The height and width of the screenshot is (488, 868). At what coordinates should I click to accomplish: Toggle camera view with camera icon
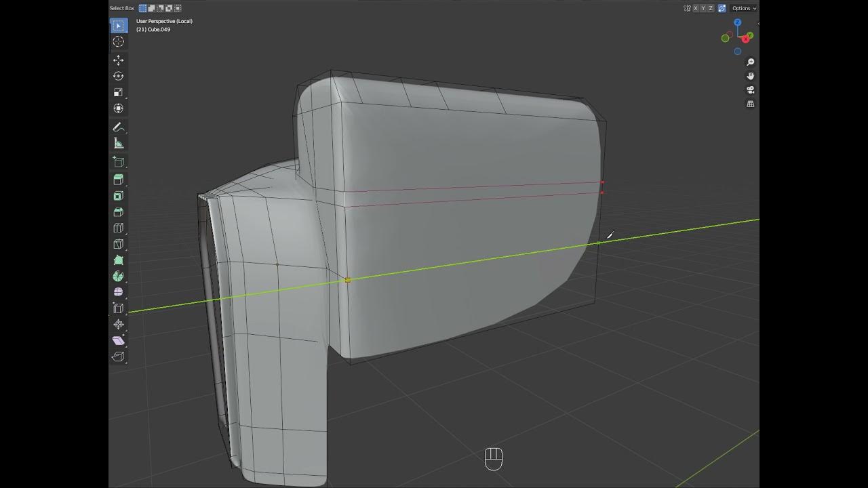[751, 90]
